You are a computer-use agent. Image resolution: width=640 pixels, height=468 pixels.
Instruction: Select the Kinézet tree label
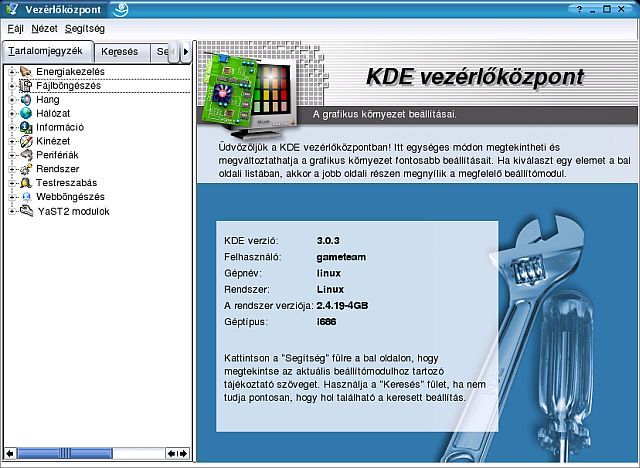point(53,141)
